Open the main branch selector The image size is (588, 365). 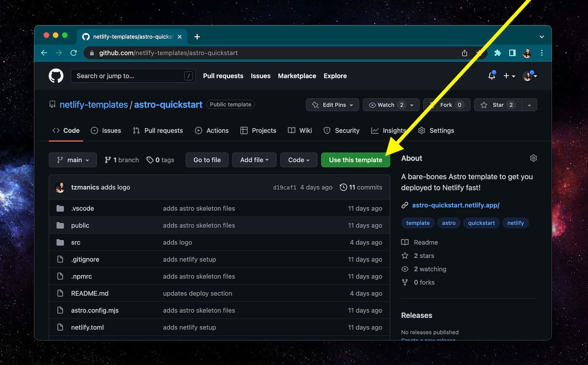(x=73, y=160)
